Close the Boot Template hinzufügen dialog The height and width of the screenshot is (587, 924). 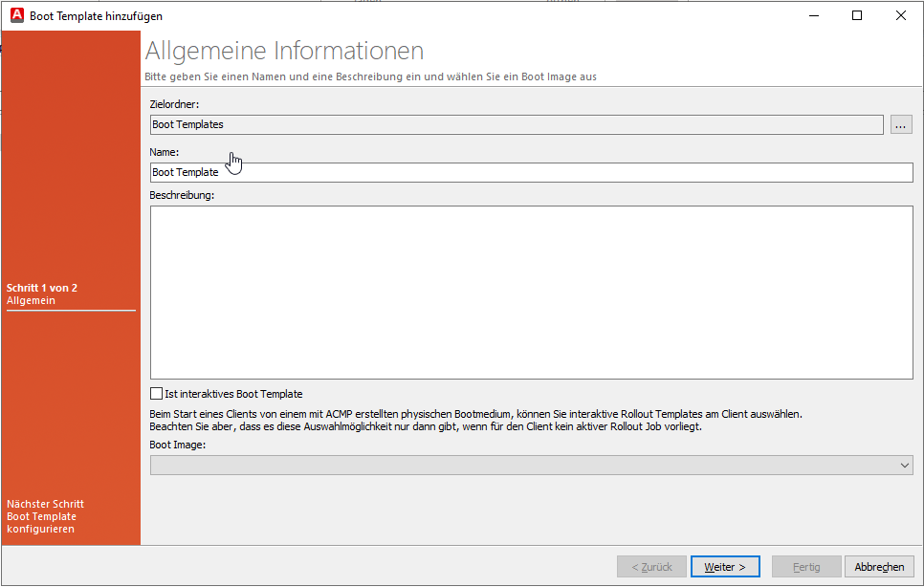[x=900, y=15]
